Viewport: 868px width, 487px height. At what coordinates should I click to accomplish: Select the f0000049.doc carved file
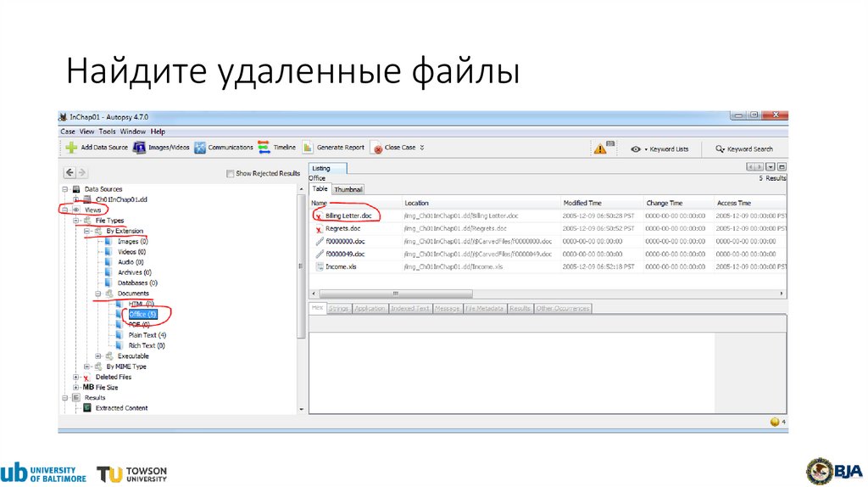pyautogui.click(x=548, y=255)
